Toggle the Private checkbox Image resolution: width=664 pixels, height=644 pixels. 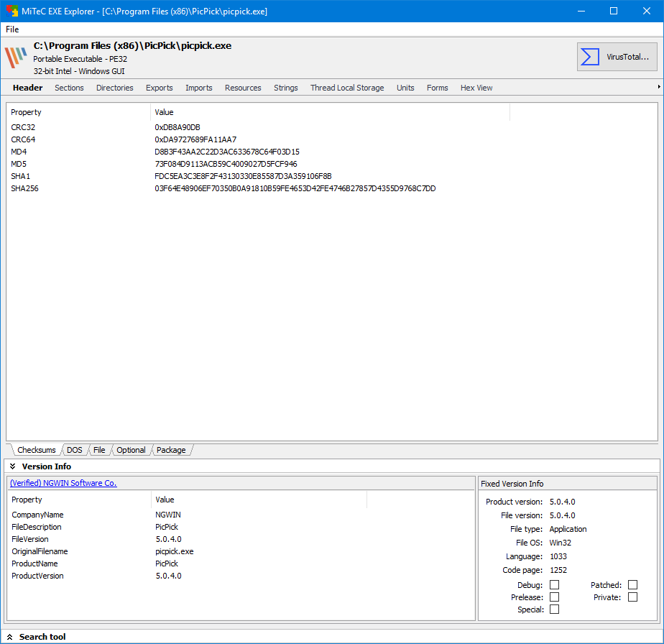[632, 597]
